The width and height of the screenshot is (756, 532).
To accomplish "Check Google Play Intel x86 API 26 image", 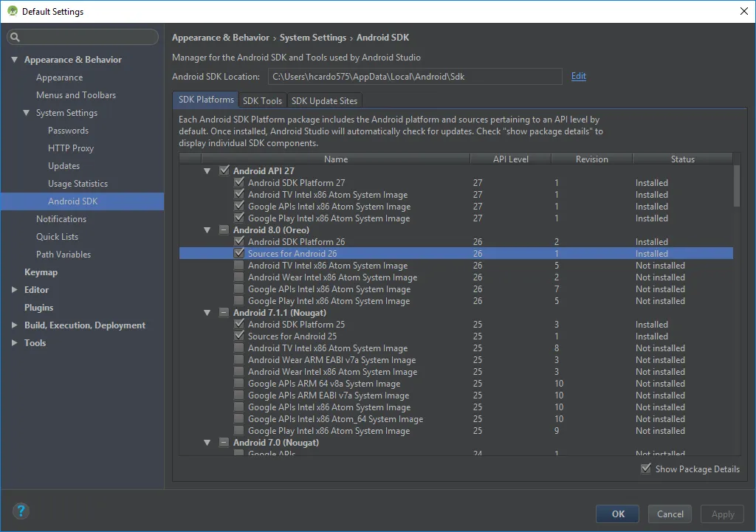I will click(238, 301).
